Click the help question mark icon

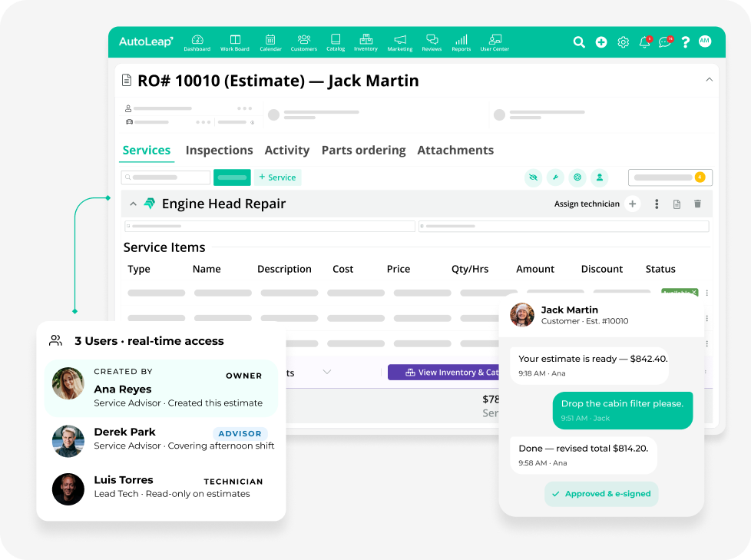(686, 42)
